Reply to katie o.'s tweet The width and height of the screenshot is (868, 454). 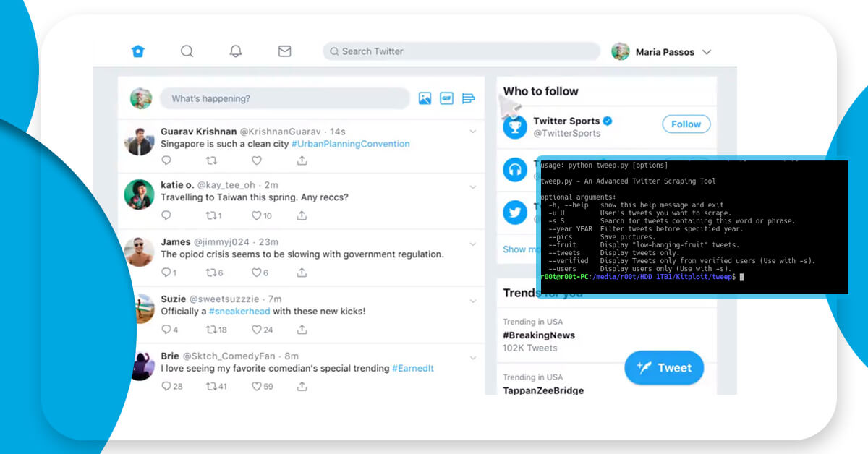coord(166,215)
